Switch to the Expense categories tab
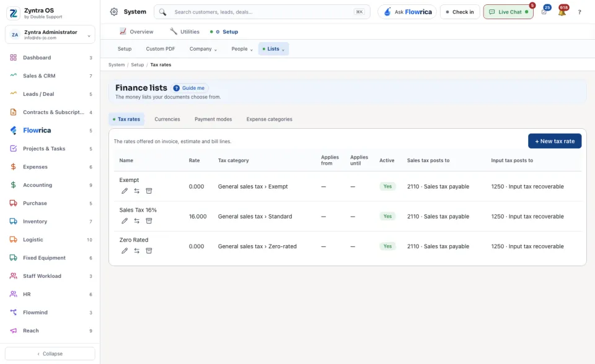This screenshot has width=595, height=364. pos(270,119)
